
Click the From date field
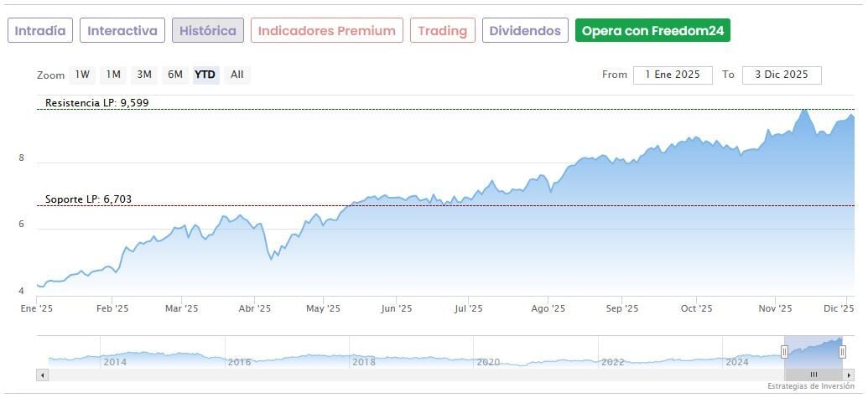[673, 75]
